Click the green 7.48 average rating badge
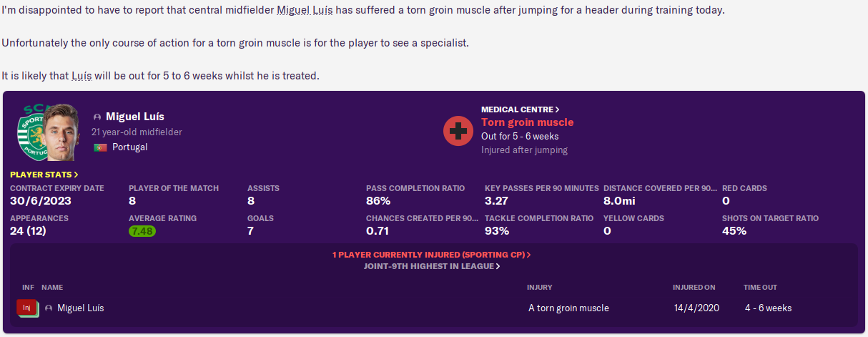 coord(142,231)
